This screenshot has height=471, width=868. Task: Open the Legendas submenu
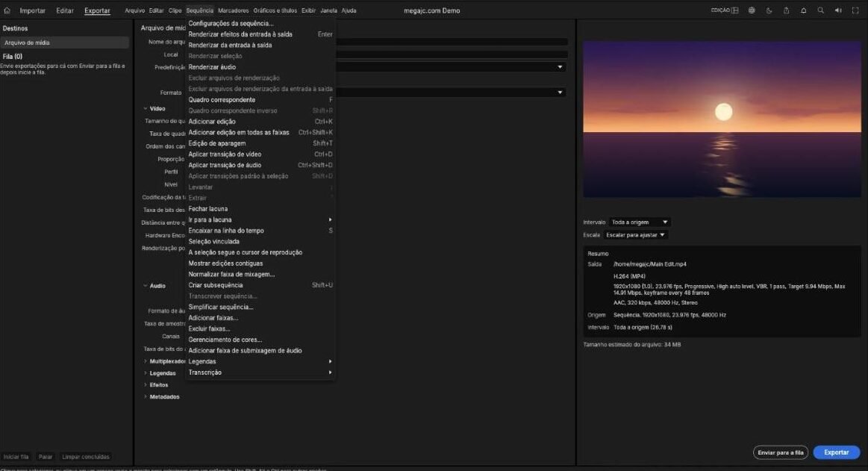(260, 361)
